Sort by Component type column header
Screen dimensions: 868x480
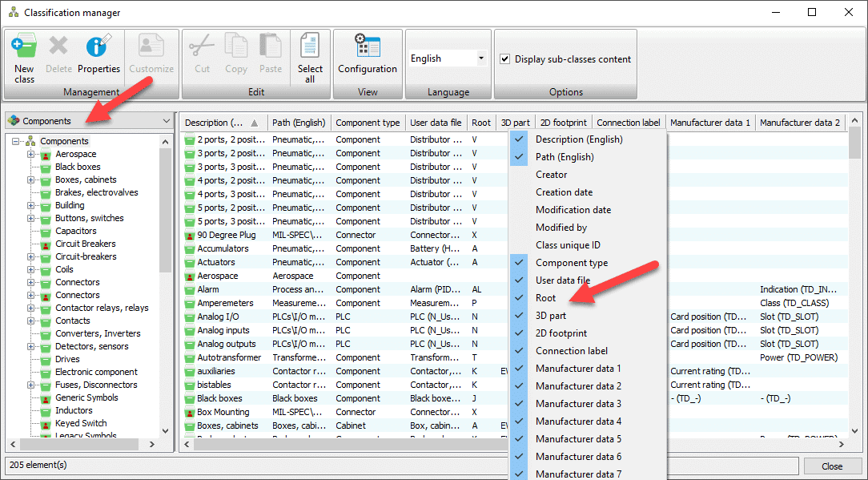click(368, 123)
